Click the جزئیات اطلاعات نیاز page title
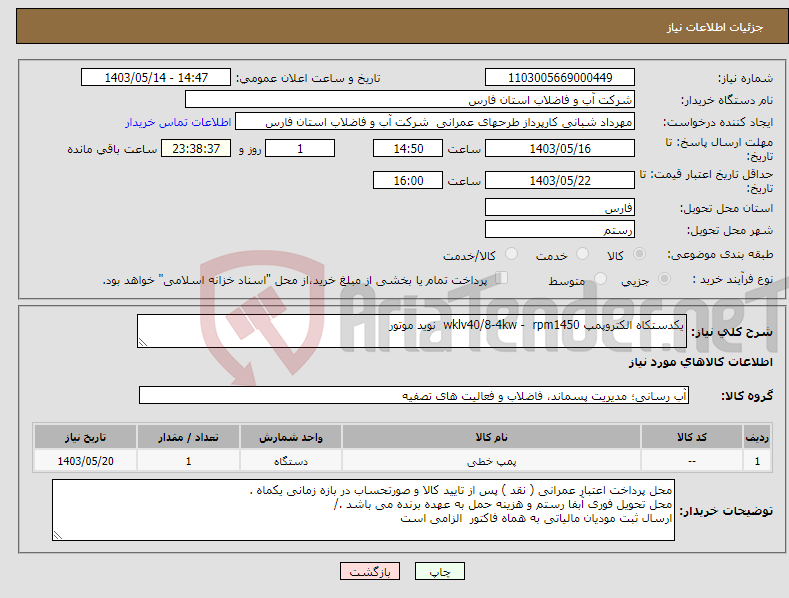The width and height of the screenshot is (789, 598). click(715, 27)
